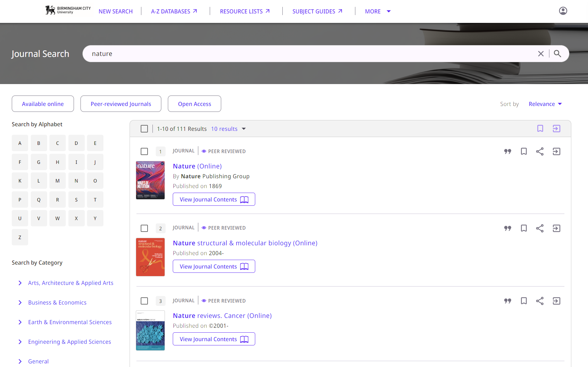Click the Nature journal cover thumbnail
Image resolution: width=588 pixels, height=367 pixels.
(x=150, y=180)
